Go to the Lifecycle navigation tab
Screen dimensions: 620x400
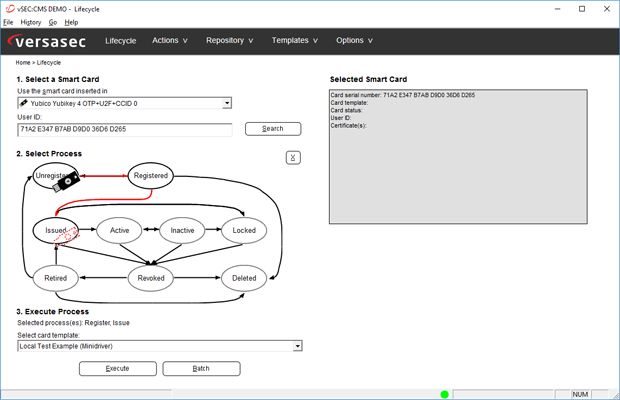(121, 41)
